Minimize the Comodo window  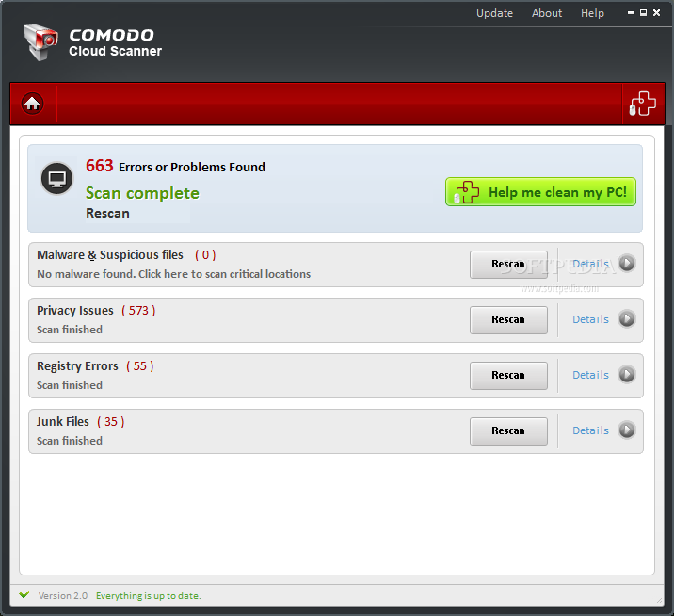coord(631,13)
